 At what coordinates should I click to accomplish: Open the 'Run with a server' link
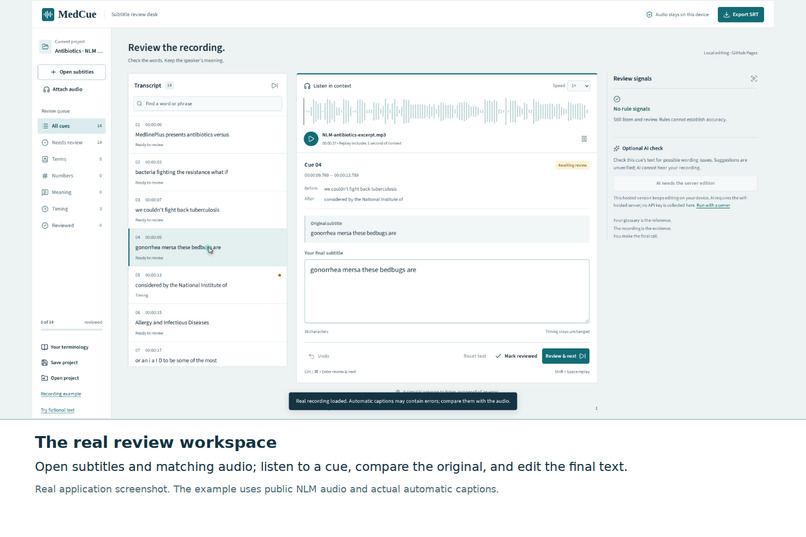(x=713, y=206)
